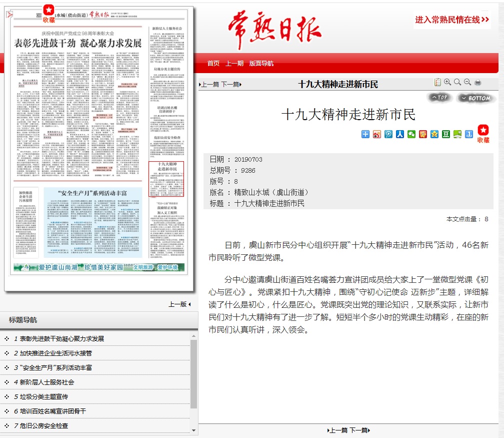Click 收藏 star on newspaper page thumbnail
Screen dimensions: 504x438
49,14
